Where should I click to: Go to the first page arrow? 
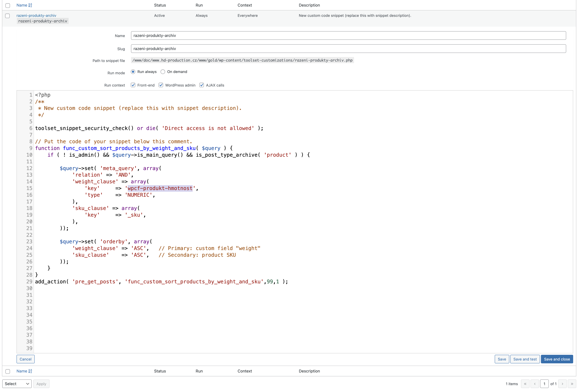[525, 384]
